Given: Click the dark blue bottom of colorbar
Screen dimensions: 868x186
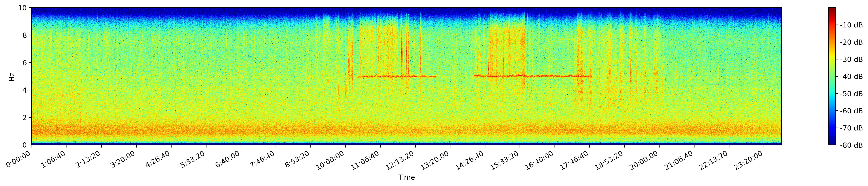Looking at the screenshot, I should pos(832,143).
